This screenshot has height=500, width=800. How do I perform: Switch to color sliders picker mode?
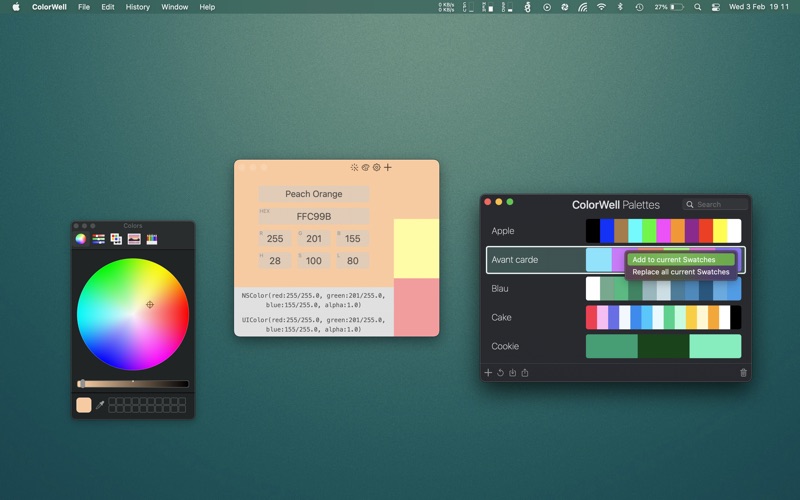[x=98, y=239]
